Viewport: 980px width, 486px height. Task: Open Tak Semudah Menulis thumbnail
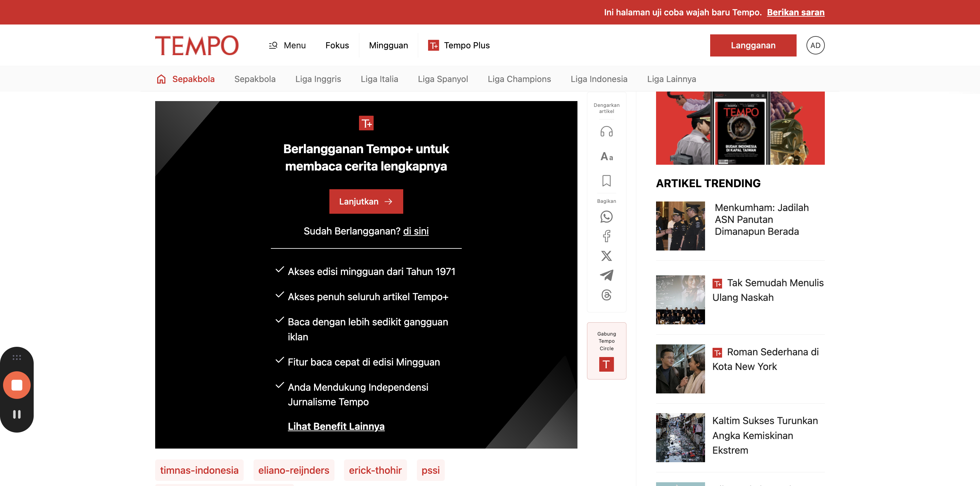tap(680, 299)
